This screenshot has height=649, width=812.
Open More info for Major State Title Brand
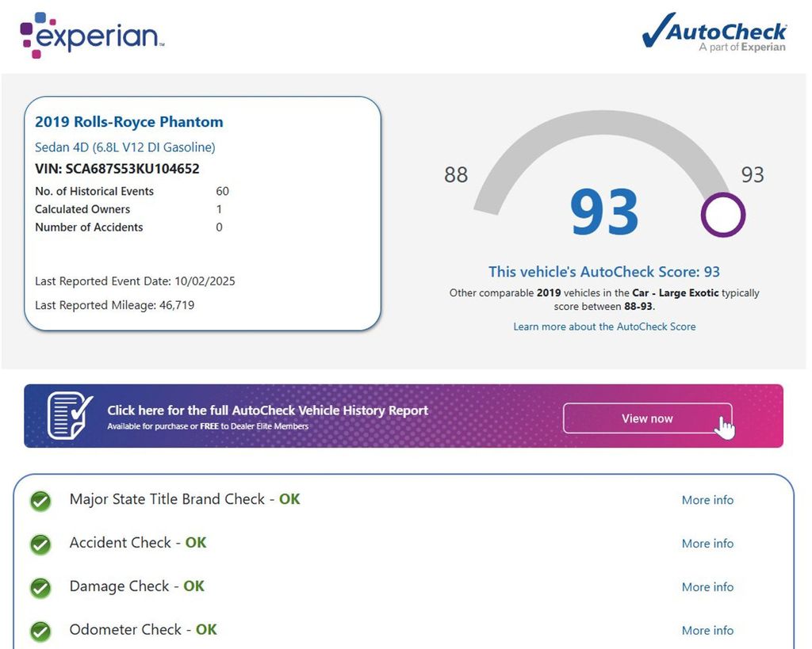[x=707, y=500]
